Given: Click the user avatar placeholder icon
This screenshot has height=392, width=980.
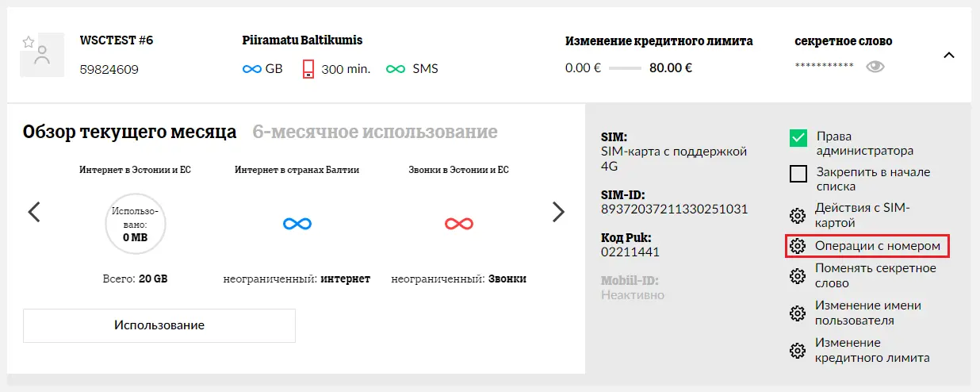Looking at the screenshot, I should pyautogui.click(x=42, y=56).
